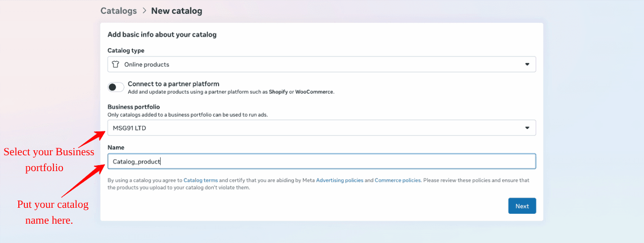Click the breadcrumb chevron after Catalogs

pyautogui.click(x=144, y=10)
